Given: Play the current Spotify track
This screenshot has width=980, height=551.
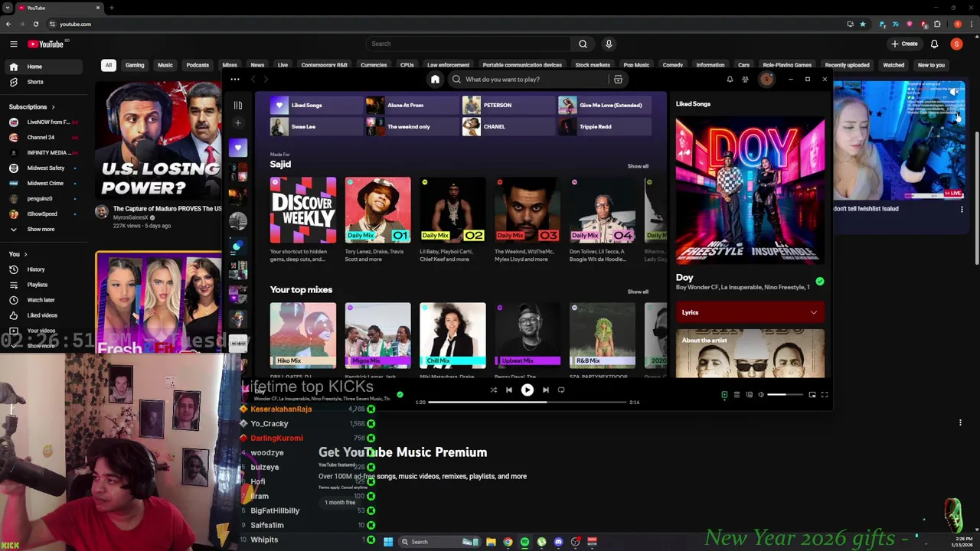Looking at the screenshot, I should coord(528,390).
